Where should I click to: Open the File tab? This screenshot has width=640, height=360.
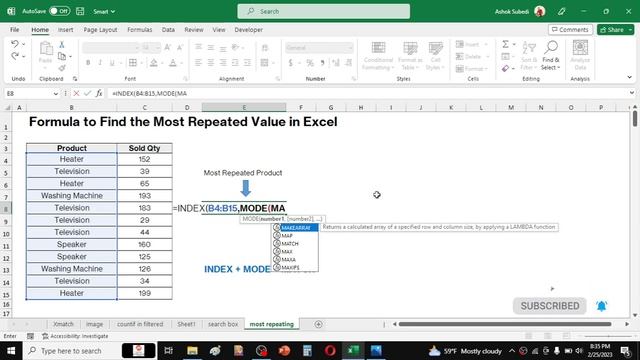tap(15, 30)
